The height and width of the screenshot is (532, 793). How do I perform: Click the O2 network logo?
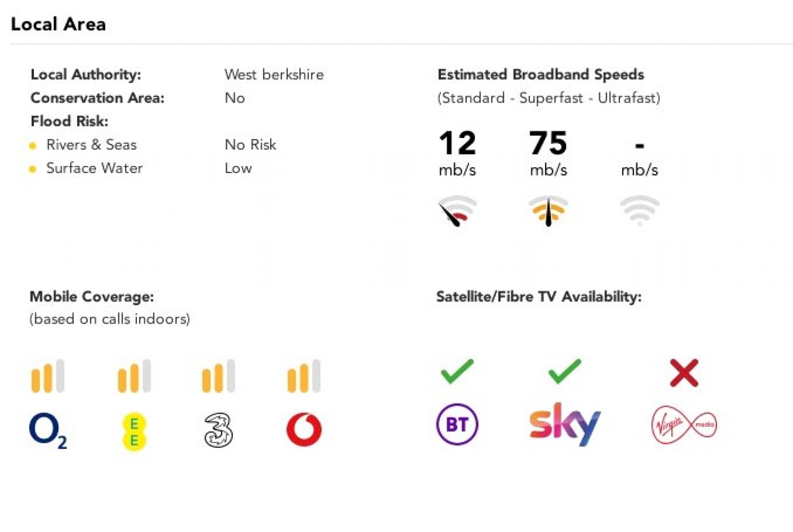[x=48, y=430]
